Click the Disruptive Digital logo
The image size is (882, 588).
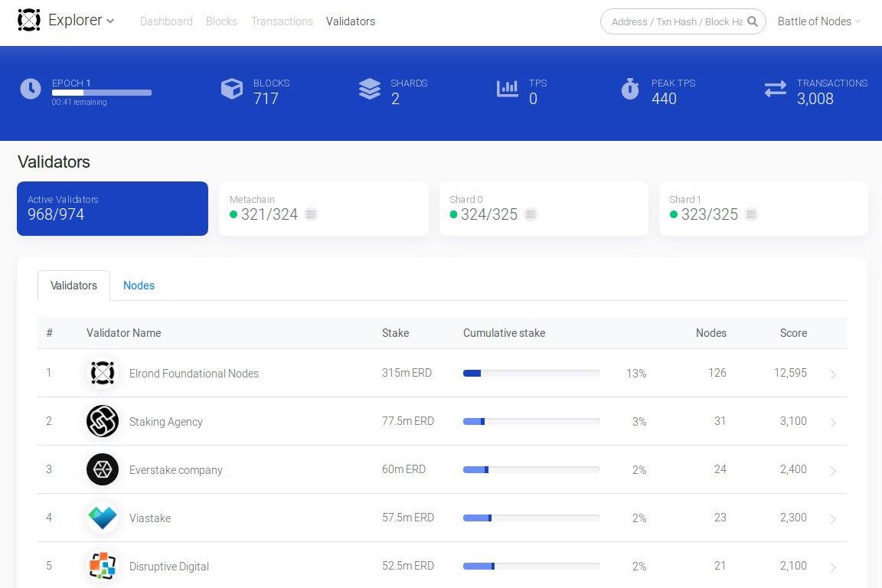point(103,566)
